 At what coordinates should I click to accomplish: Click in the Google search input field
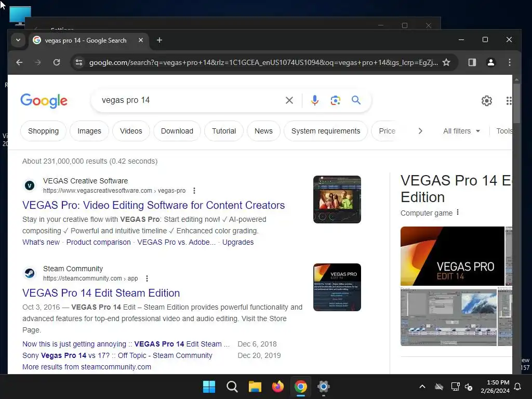190,100
